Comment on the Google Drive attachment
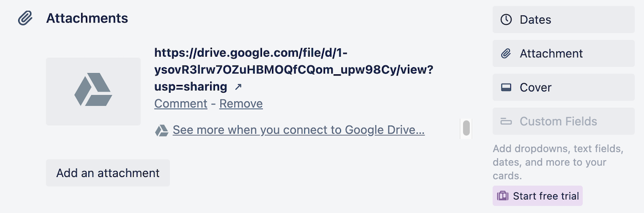The image size is (644, 213). click(181, 103)
